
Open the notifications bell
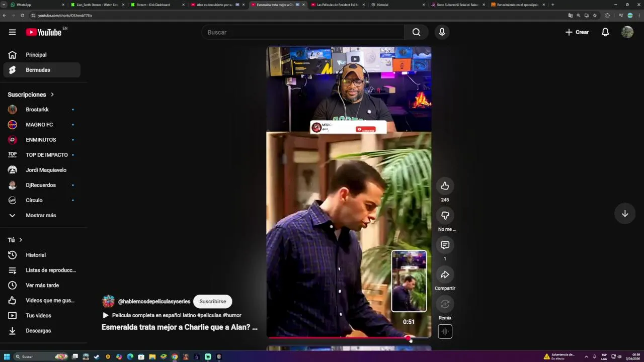click(x=605, y=32)
